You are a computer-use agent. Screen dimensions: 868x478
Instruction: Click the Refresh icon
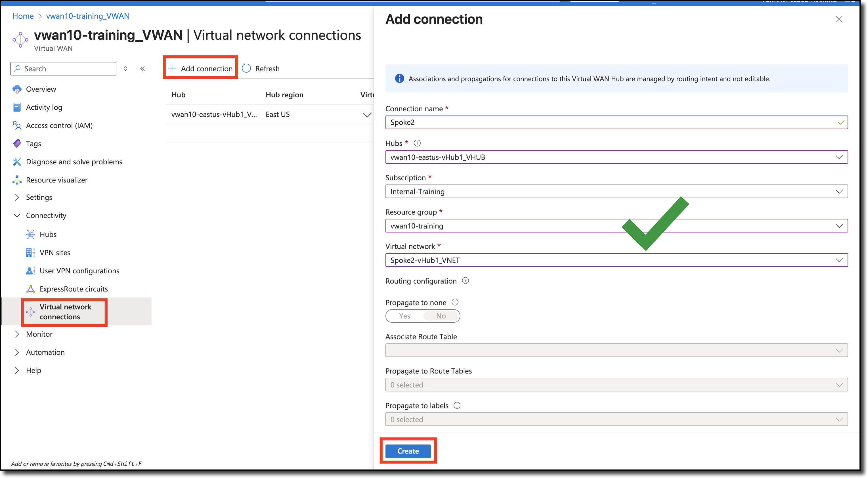coord(246,68)
